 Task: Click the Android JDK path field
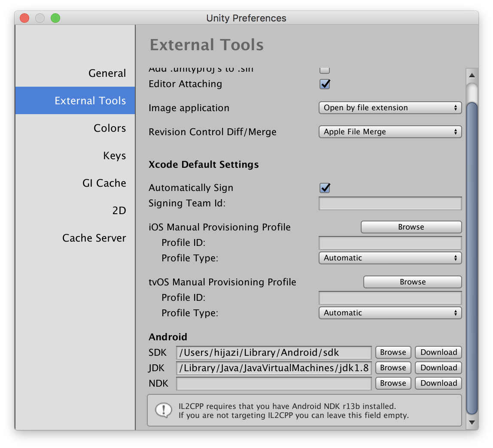coord(274,368)
